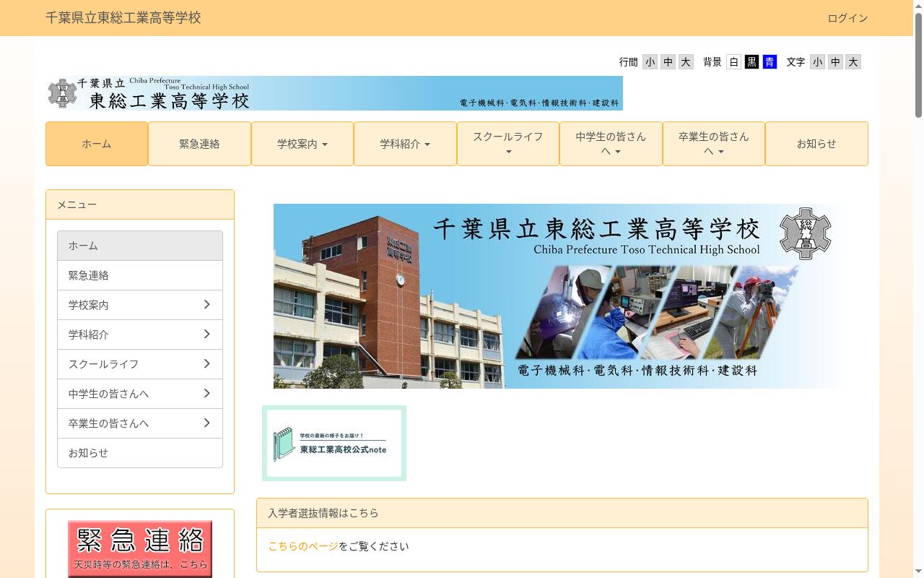Open 卒業生の皆さんへ dropdown in top navigation

pyautogui.click(x=714, y=144)
